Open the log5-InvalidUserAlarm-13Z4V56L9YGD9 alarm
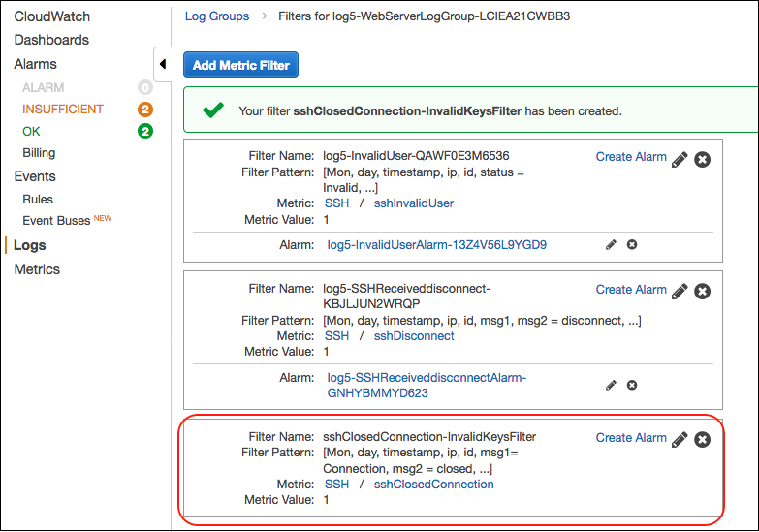The height and width of the screenshot is (532, 759). coord(436,245)
